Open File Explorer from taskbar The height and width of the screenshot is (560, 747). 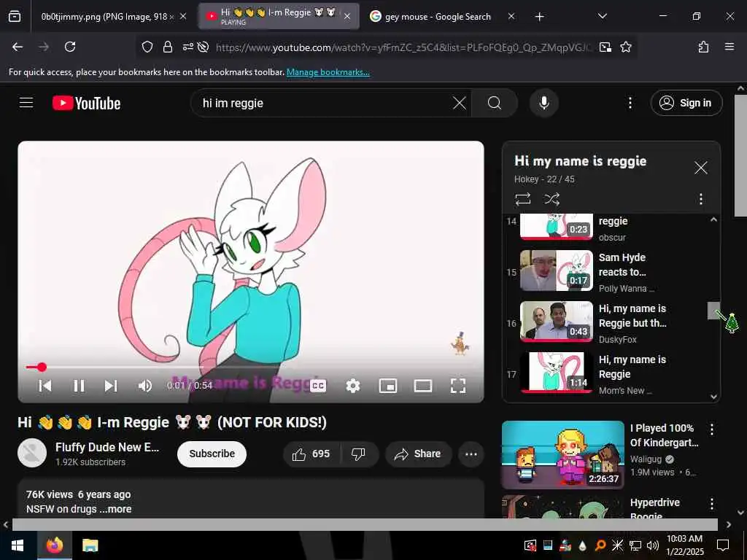pos(90,545)
